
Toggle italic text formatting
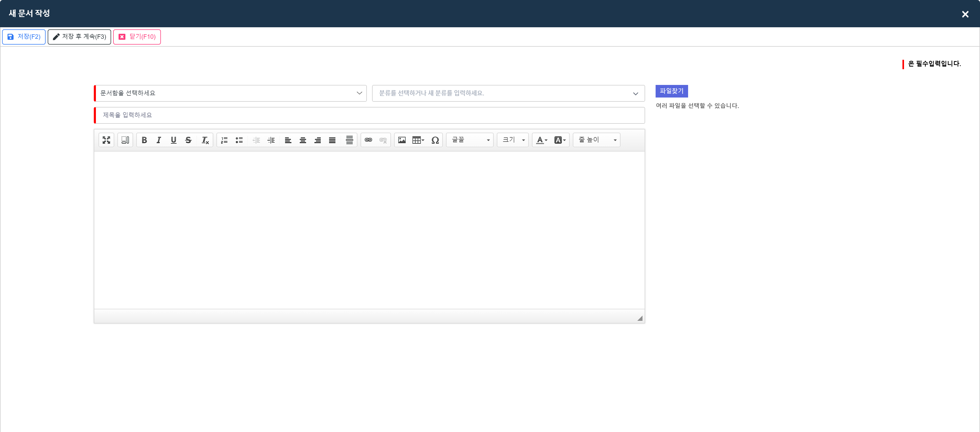coord(159,140)
